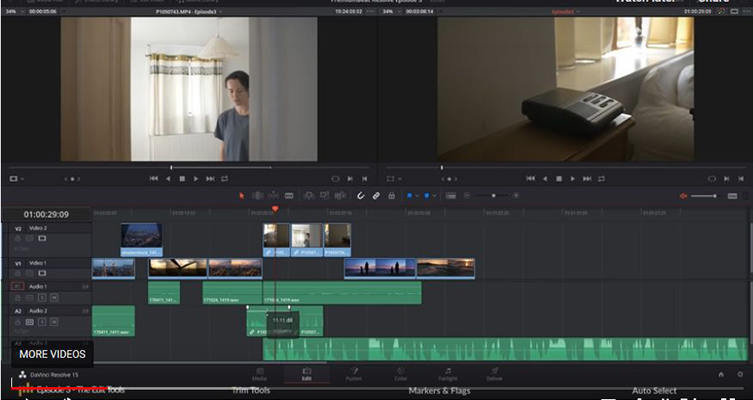Screen dimensions: 753x400
Task: Add a marker with the blue marker icon
Action: pos(426,195)
